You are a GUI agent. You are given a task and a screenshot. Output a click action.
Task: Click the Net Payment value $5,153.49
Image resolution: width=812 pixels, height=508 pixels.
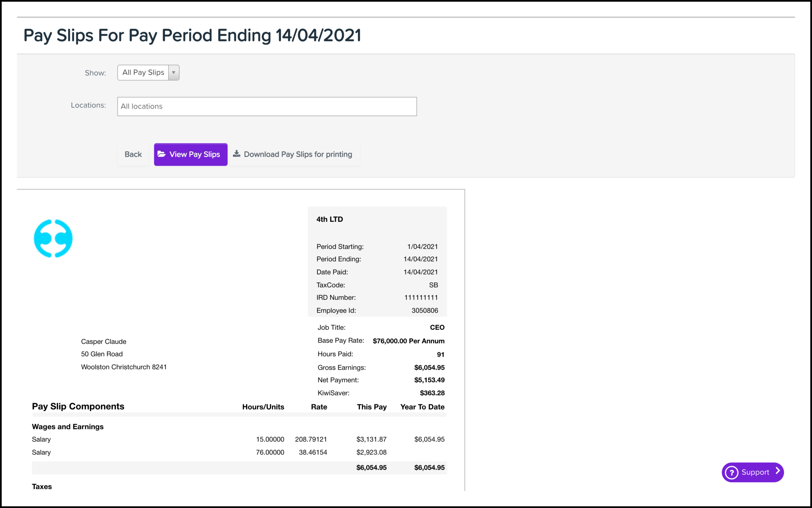click(429, 380)
